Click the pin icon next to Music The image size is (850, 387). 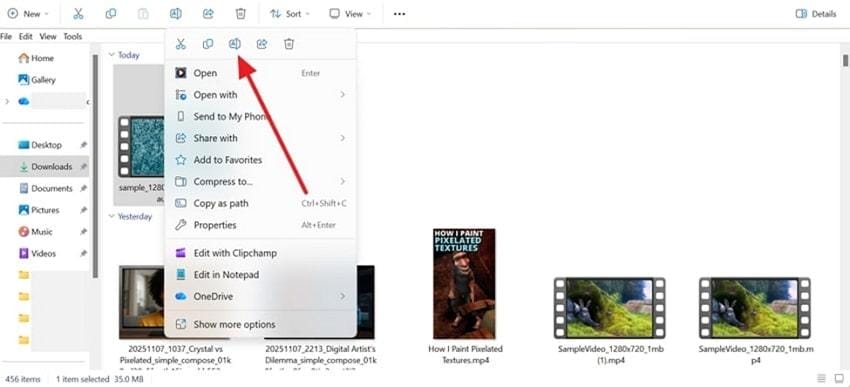[83, 232]
